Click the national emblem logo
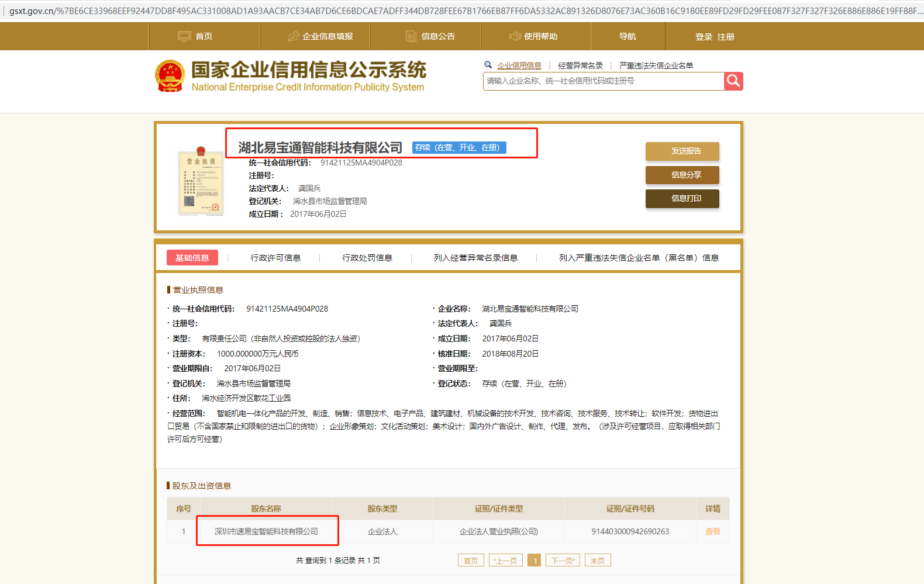This screenshot has width=924, height=584. coord(170,76)
